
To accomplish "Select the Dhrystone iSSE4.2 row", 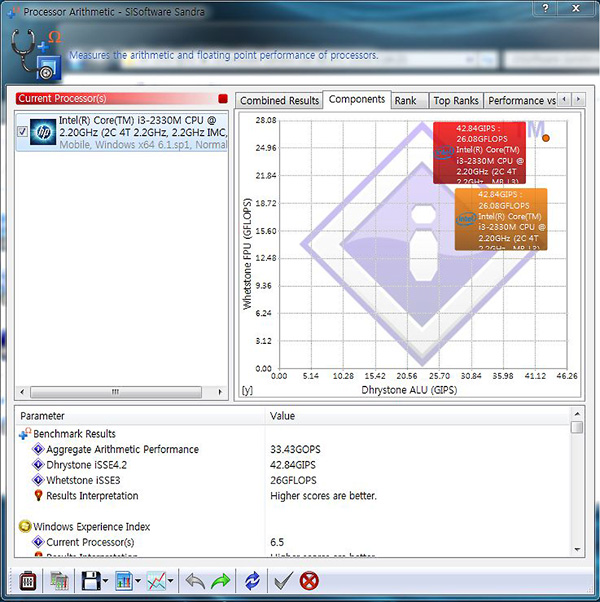I will tap(294, 465).
